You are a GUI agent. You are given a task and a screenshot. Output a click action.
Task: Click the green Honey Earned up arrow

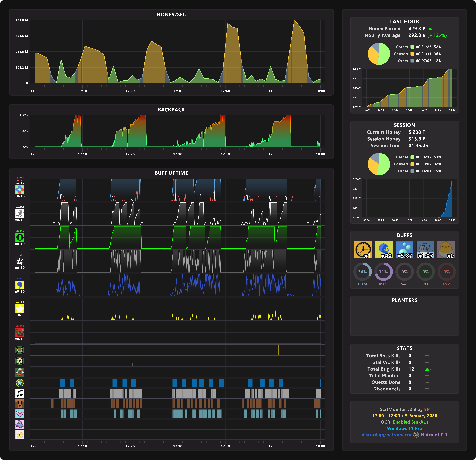[430, 29]
